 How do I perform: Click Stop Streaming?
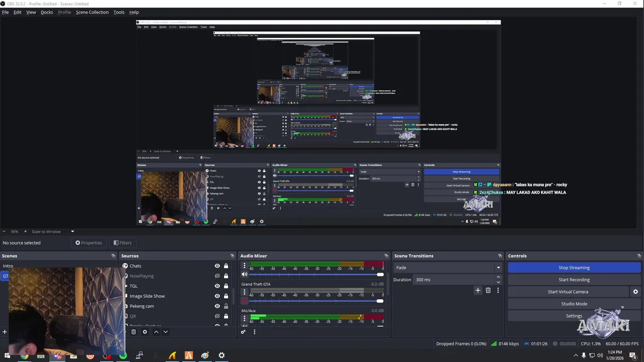[x=574, y=267]
